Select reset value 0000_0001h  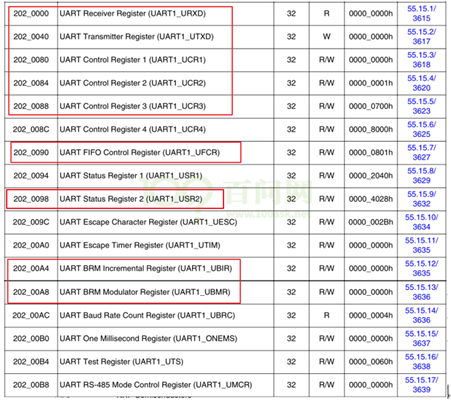pos(371,83)
